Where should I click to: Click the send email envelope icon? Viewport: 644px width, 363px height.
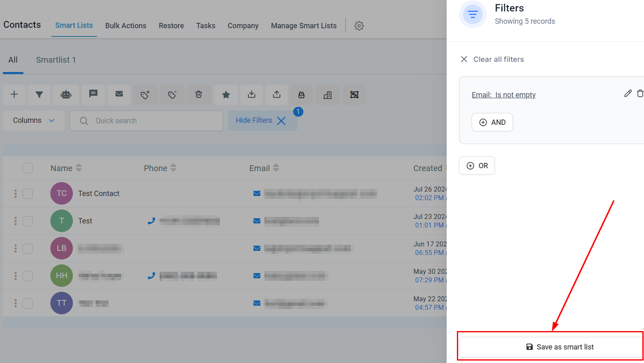coord(119,95)
